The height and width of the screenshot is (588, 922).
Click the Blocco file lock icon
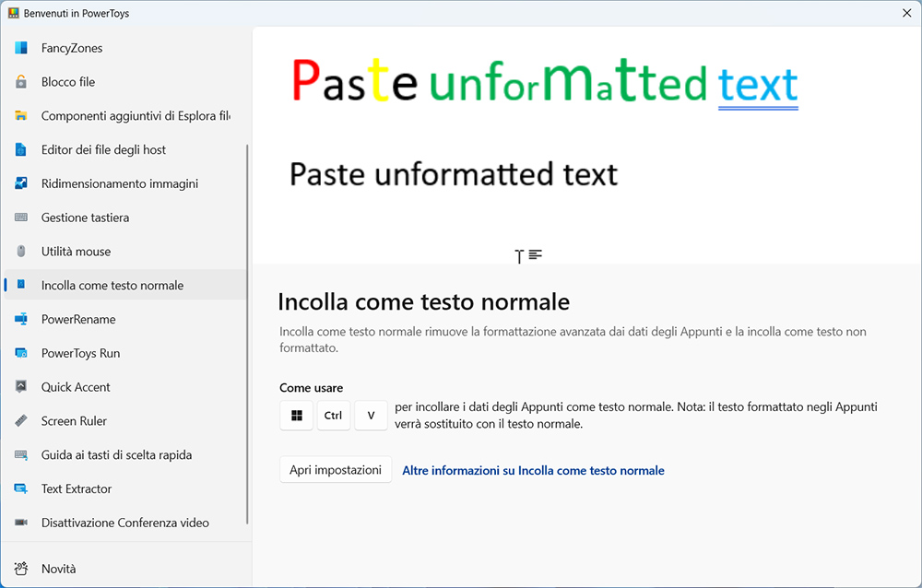[21, 82]
